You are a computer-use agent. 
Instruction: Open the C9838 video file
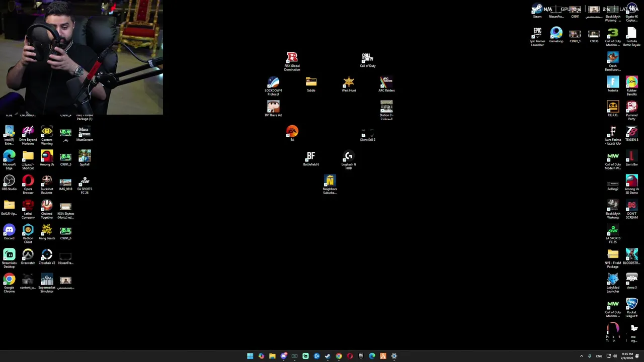point(594,35)
